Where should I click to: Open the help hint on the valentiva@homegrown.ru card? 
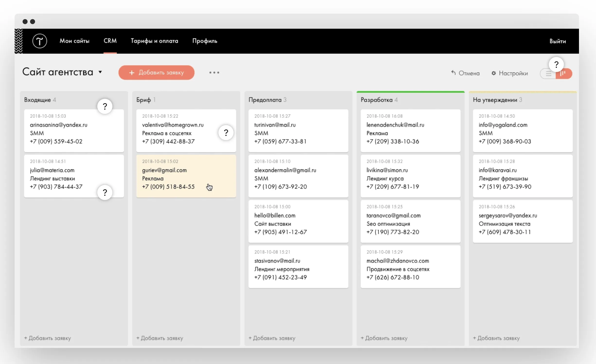click(226, 133)
